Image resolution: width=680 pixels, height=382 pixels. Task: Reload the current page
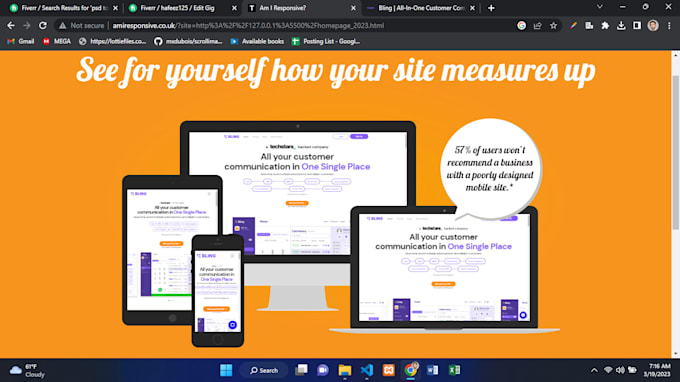tap(42, 26)
